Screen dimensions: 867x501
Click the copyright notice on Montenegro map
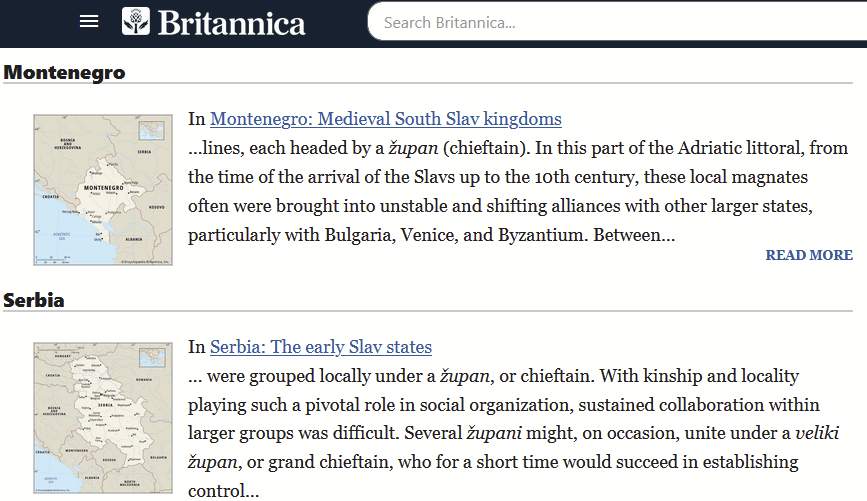[x=145, y=261]
